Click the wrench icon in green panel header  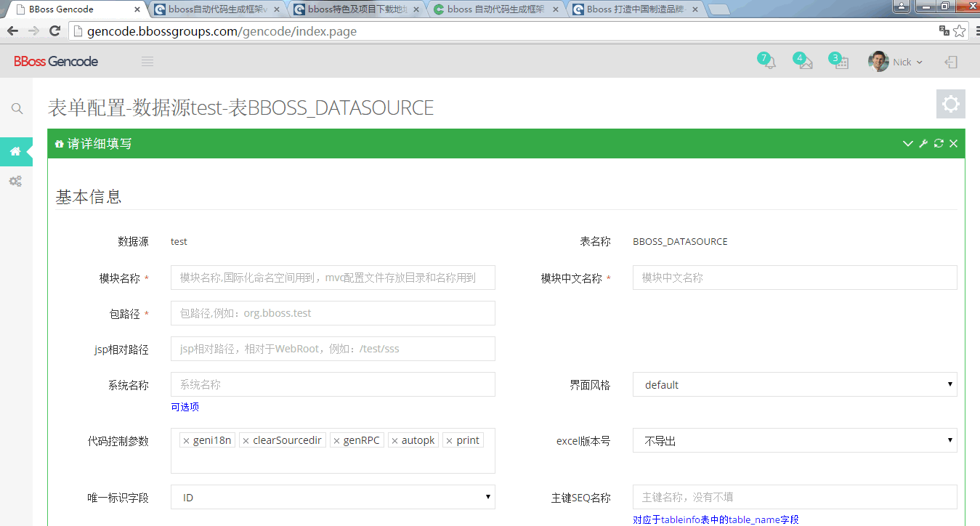click(x=923, y=144)
